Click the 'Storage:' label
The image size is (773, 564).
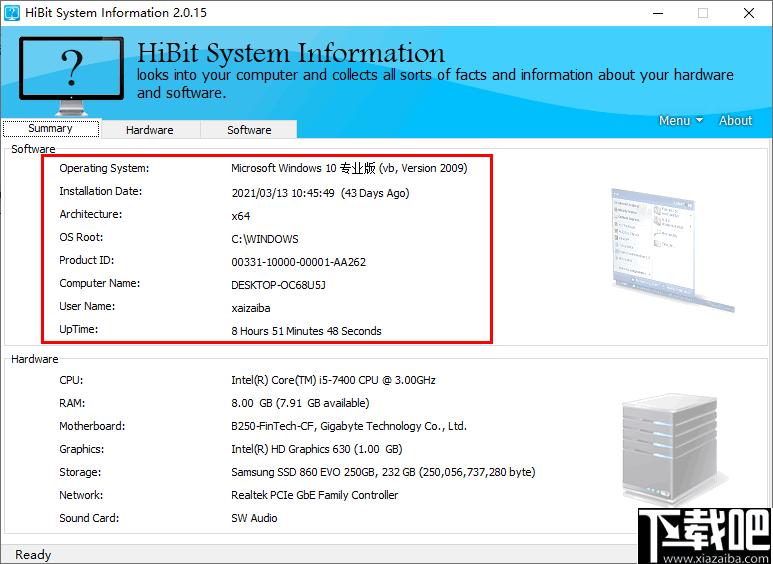[80, 472]
